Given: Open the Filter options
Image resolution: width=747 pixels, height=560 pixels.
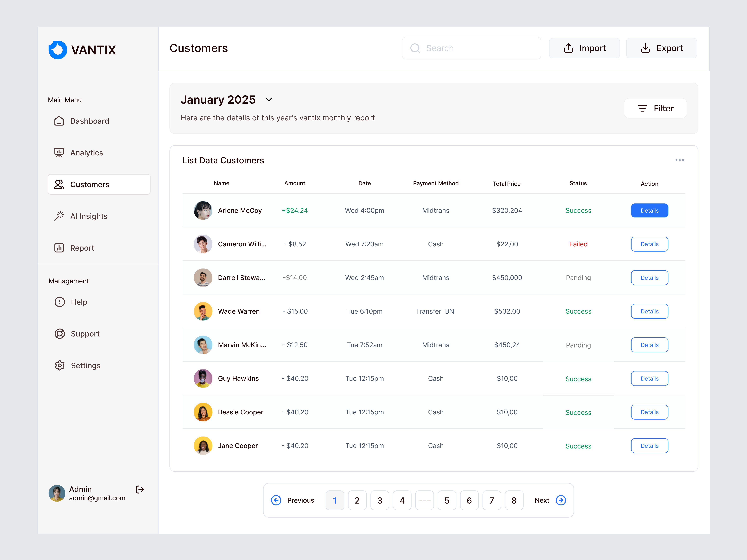Looking at the screenshot, I should tap(655, 108).
